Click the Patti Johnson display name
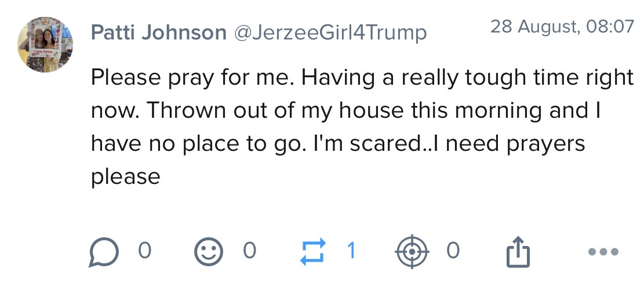 [158, 33]
